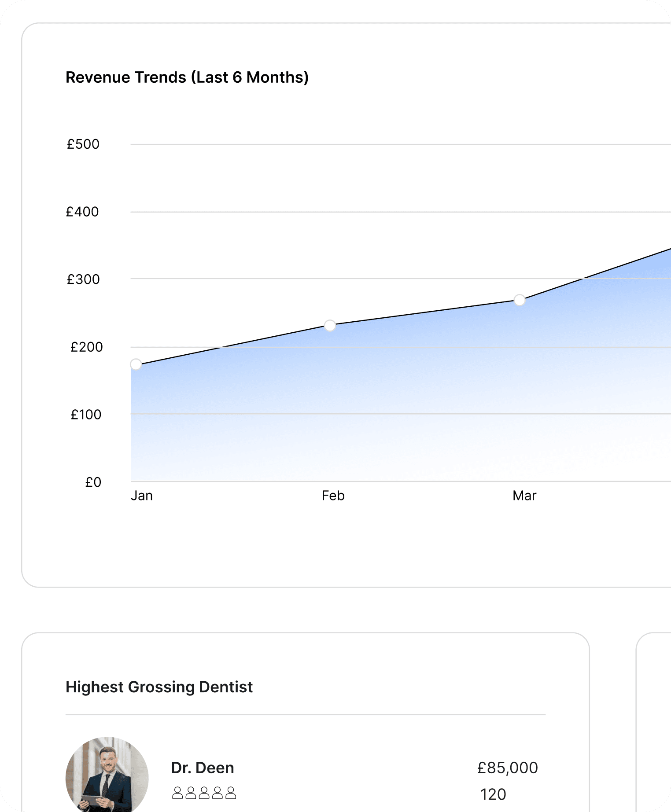Select the fifth person rating icon under Dr. Deen
The height and width of the screenshot is (812, 671).
[231, 793]
